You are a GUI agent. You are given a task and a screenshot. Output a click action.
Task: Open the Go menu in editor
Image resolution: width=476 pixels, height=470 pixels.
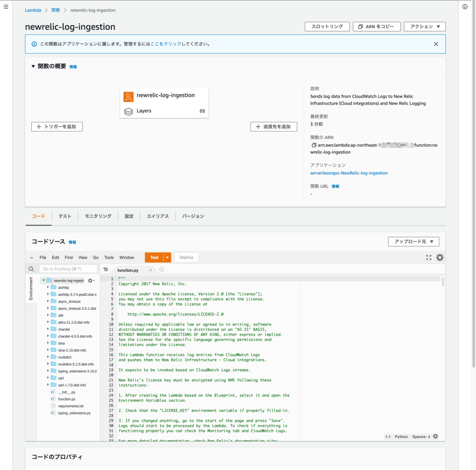pyautogui.click(x=96, y=257)
